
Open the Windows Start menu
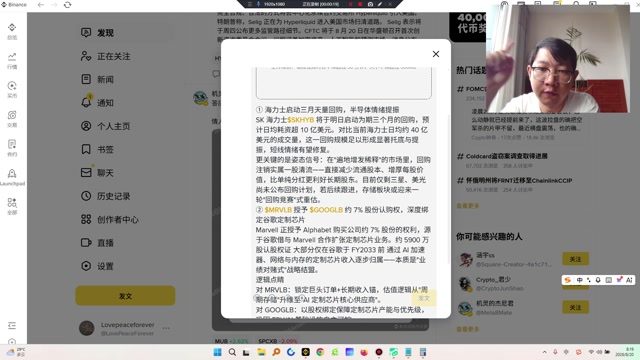point(218,352)
